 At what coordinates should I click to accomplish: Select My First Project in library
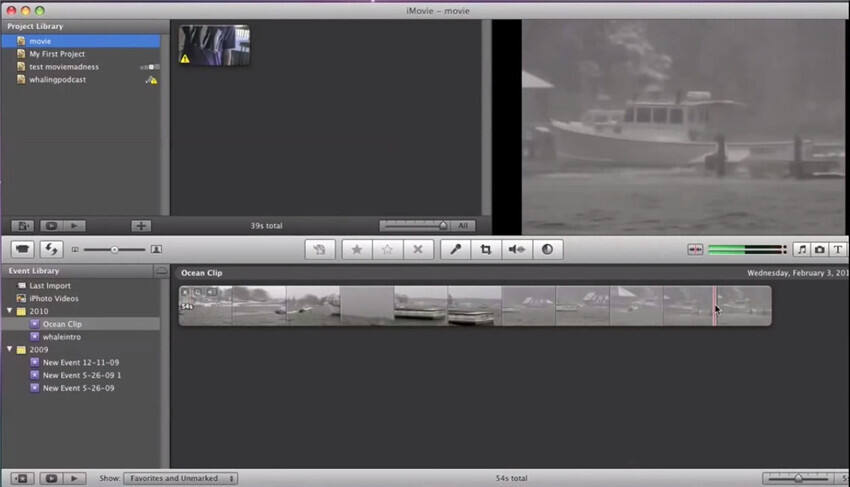click(x=57, y=54)
